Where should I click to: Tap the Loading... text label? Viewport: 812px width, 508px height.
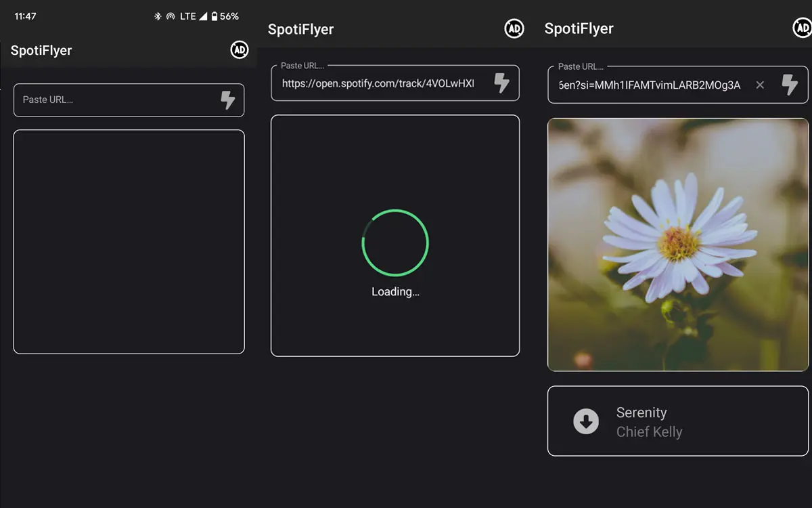(x=395, y=292)
